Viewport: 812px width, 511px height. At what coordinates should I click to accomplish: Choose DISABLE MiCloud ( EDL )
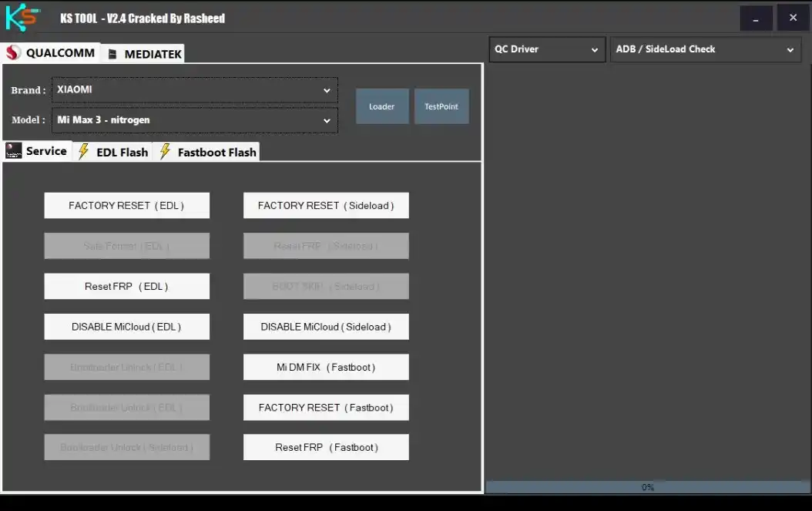coord(127,327)
